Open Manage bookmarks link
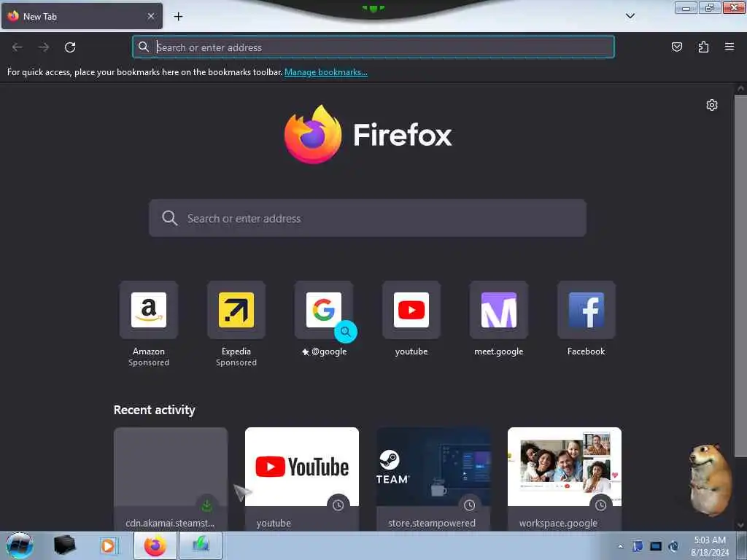 tap(326, 72)
